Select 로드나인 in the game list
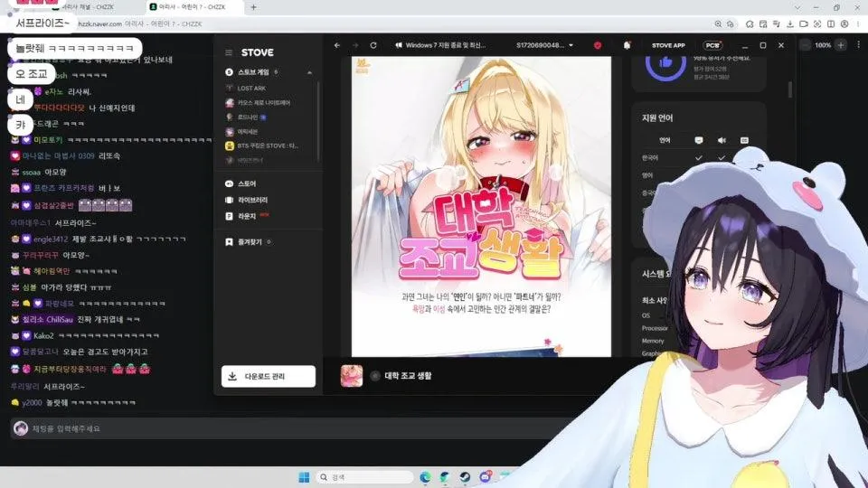Image resolution: width=868 pixels, height=488 pixels. pos(246,117)
